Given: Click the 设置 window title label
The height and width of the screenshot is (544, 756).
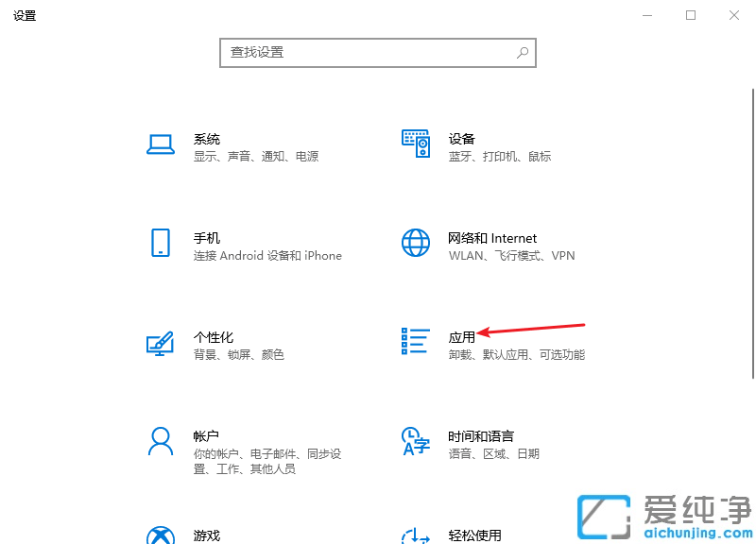Looking at the screenshot, I should pyautogui.click(x=25, y=15).
